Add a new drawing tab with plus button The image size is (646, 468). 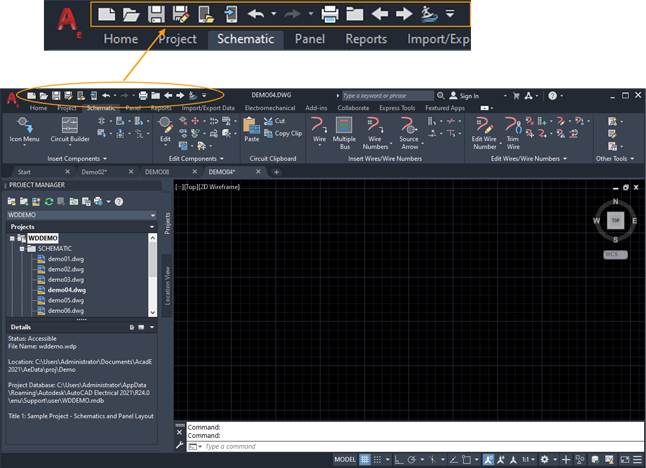276,172
